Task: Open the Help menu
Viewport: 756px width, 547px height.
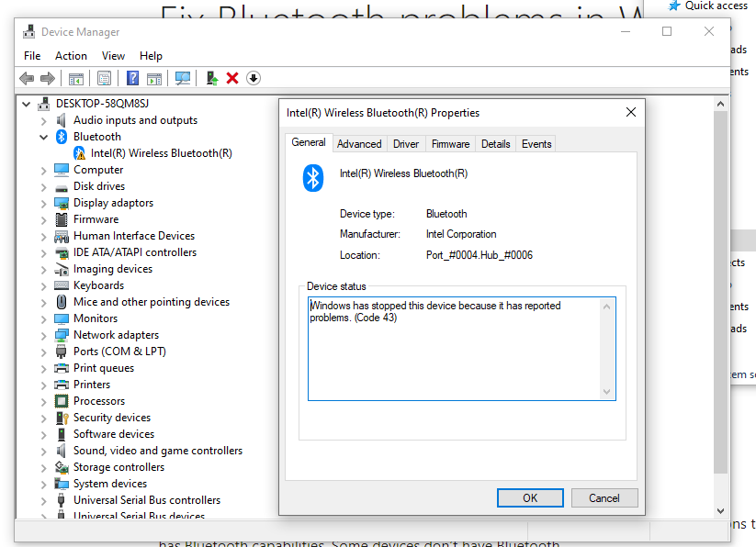Action: tap(151, 56)
